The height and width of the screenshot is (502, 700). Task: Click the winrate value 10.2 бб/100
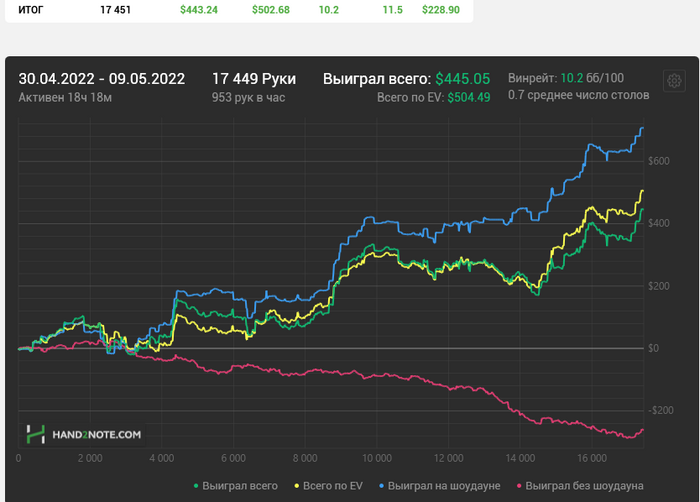pyautogui.click(x=592, y=78)
